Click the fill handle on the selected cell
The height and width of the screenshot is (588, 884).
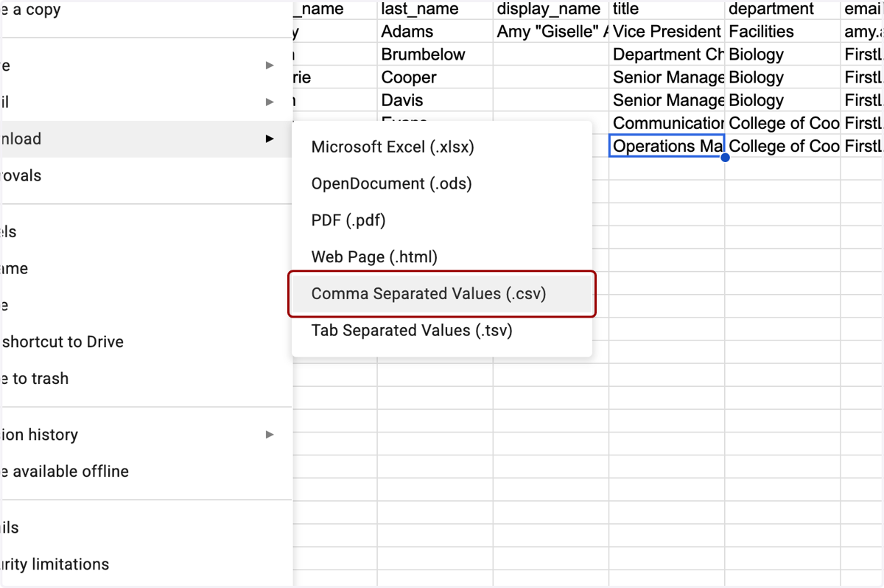[725, 157]
